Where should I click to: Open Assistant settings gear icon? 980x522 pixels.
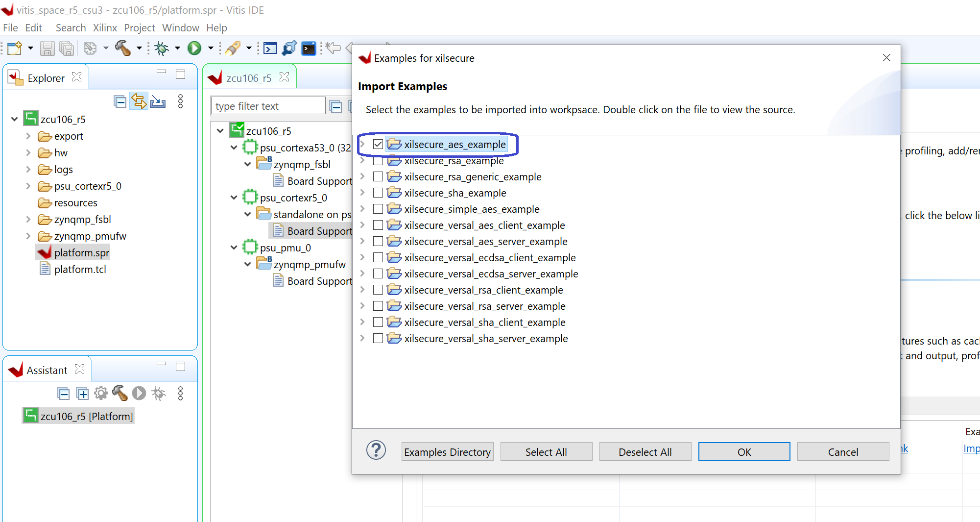coord(101,393)
